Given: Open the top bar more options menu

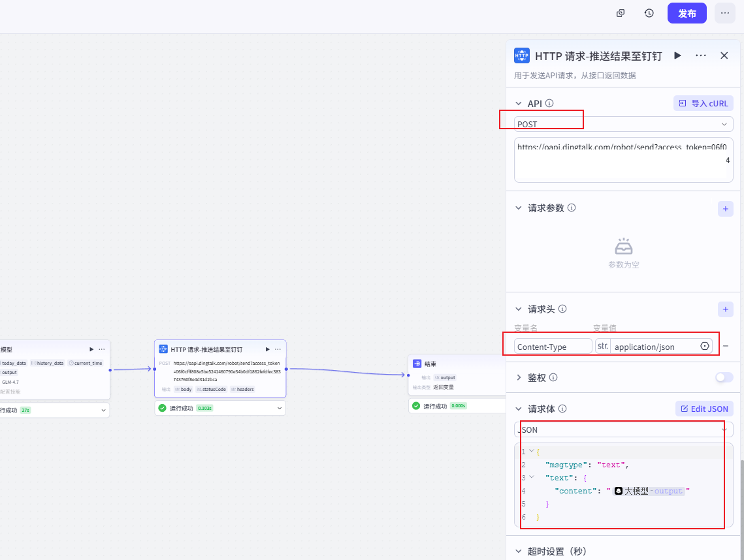Looking at the screenshot, I should [724, 13].
